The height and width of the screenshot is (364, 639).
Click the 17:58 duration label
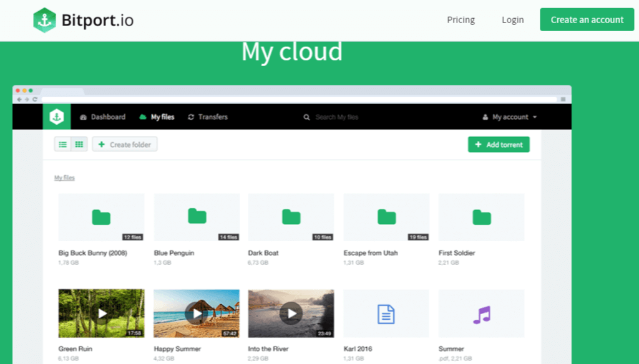pos(135,333)
